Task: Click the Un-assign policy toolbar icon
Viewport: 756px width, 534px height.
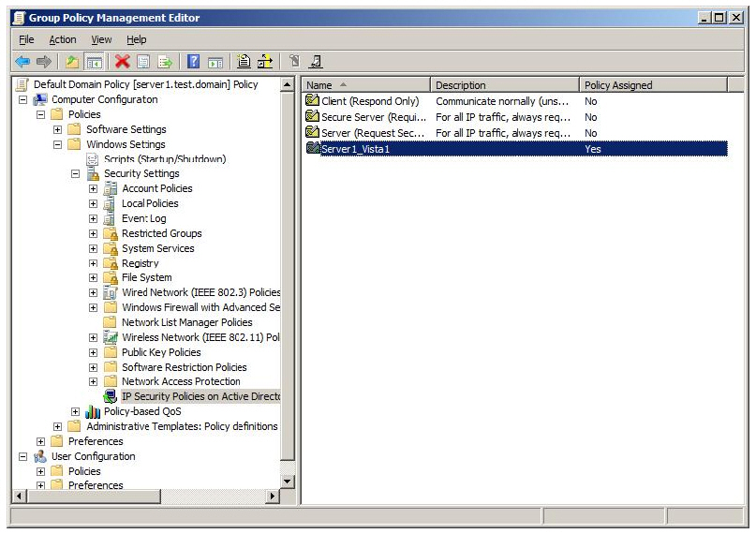Action: tap(316, 61)
